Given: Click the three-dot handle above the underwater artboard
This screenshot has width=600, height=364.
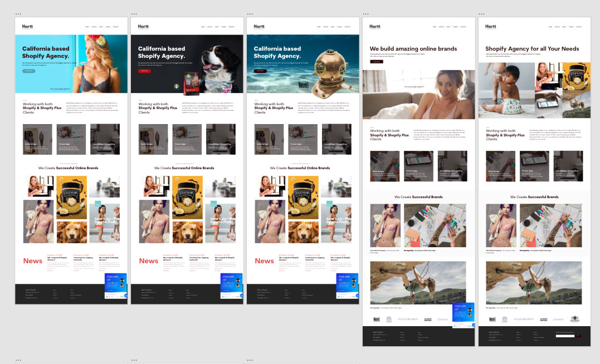Looking at the screenshot, I should click(x=250, y=14).
